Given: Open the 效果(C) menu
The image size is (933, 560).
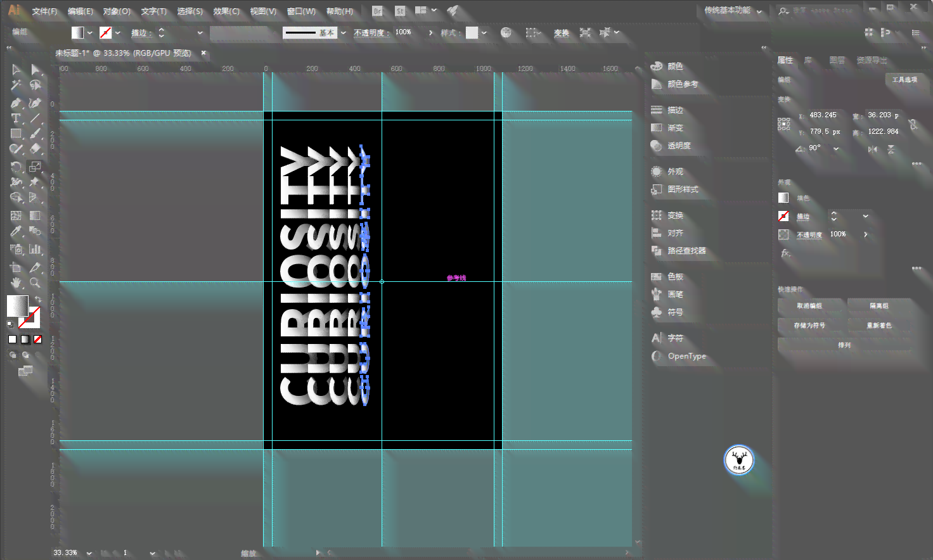Looking at the screenshot, I should coord(226,11).
